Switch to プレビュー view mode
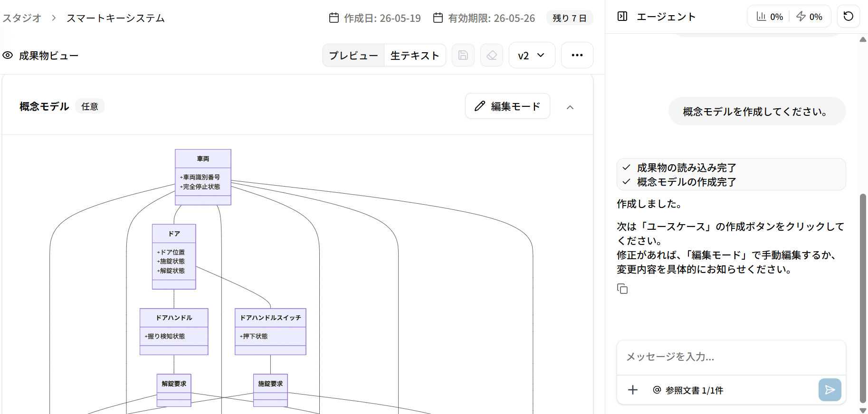This screenshot has height=414, width=868. tap(353, 56)
